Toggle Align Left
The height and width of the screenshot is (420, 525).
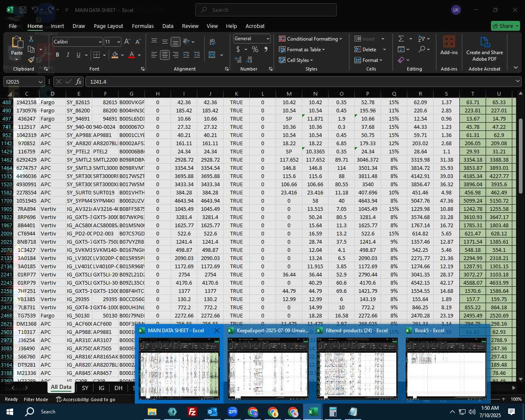(154, 55)
